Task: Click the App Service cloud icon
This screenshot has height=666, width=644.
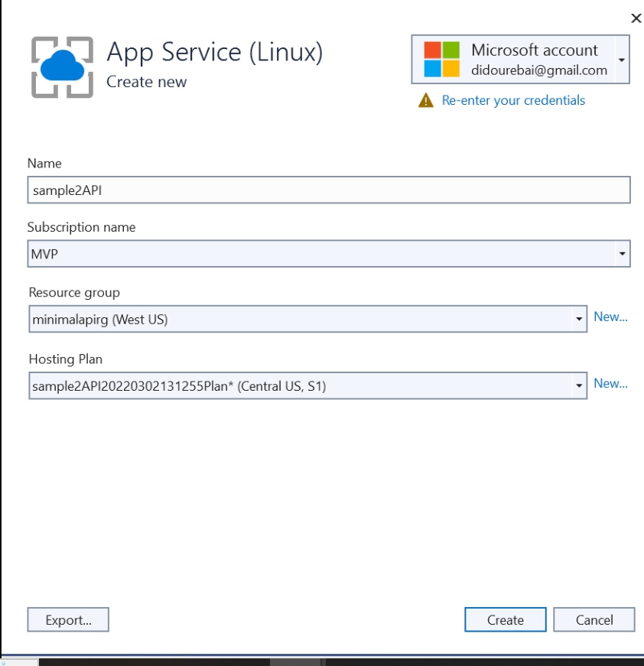Action: click(63, 67)
